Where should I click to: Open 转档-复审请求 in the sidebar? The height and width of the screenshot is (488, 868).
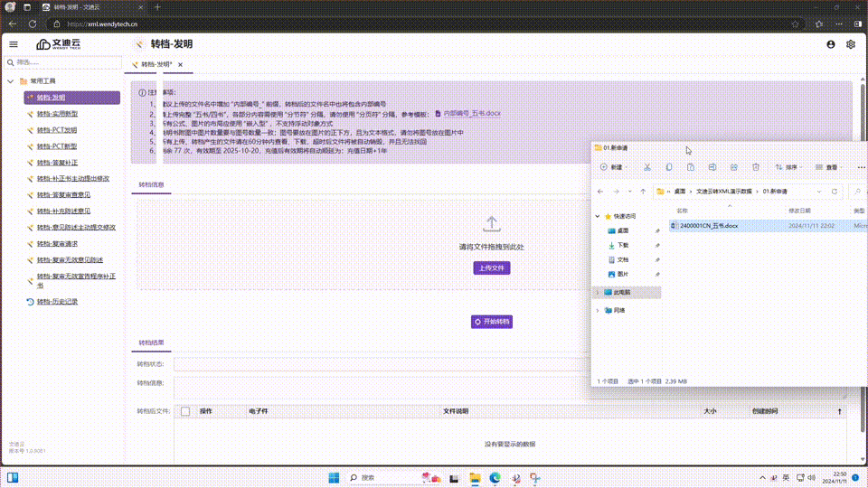pyautogui.click(x=57, y=244)
